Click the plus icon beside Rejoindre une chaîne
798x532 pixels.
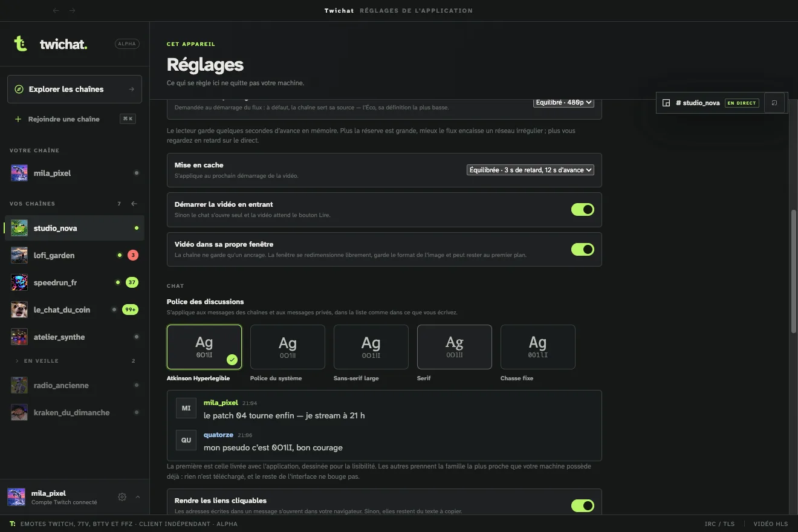click(x=18, y=119)
